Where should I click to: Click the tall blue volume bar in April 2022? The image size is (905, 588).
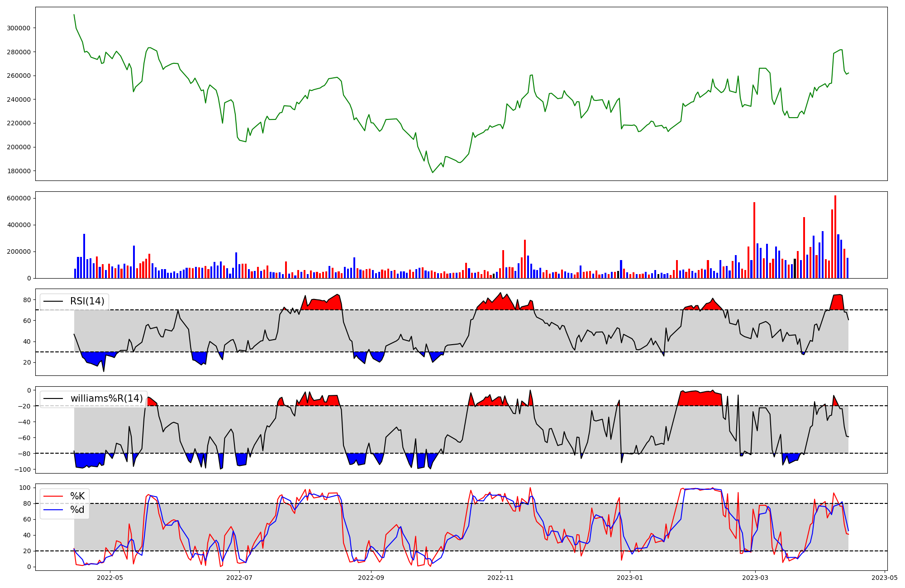tap(84, 256)
